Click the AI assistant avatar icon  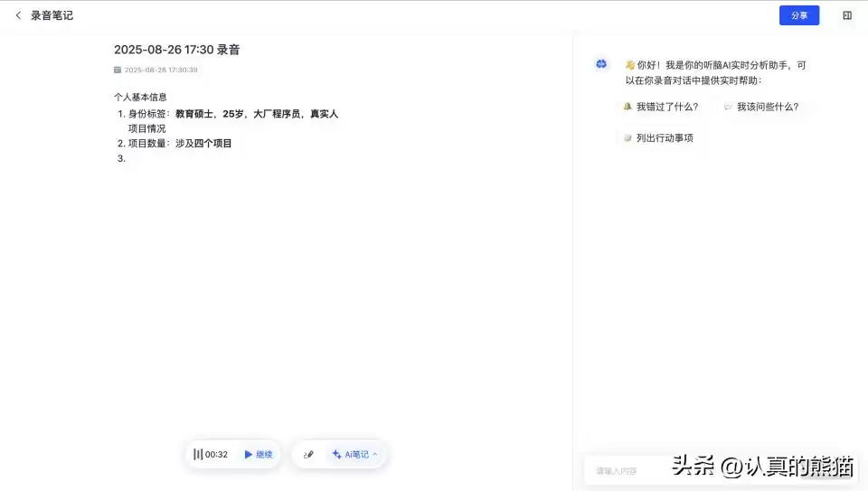point(601,64)
